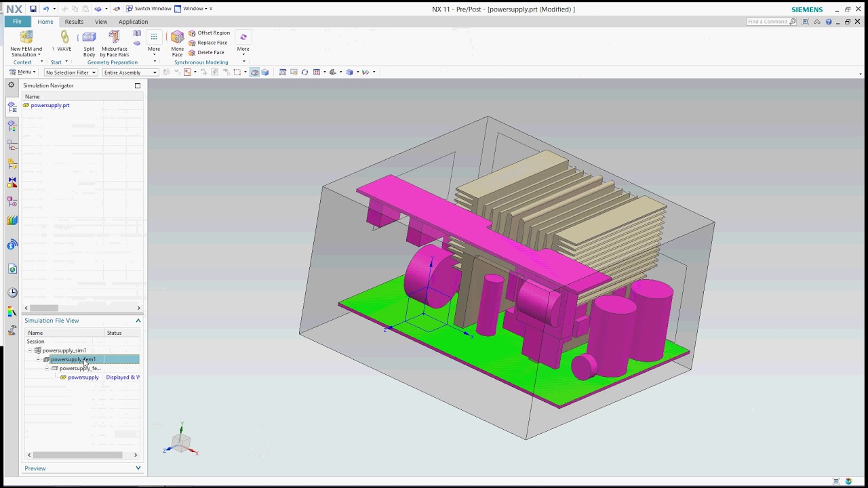Click the rectangle selection icon in toolbar

[237, 72]
